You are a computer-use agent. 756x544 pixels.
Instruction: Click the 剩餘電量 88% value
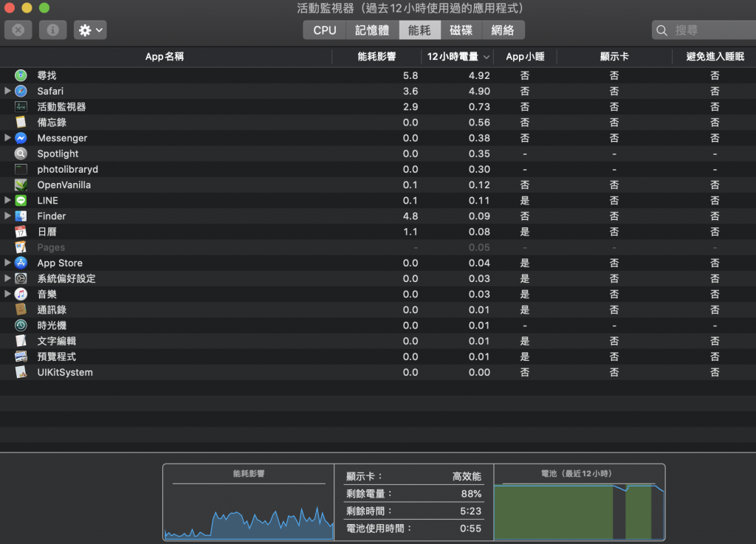click(x=471, y=494)
